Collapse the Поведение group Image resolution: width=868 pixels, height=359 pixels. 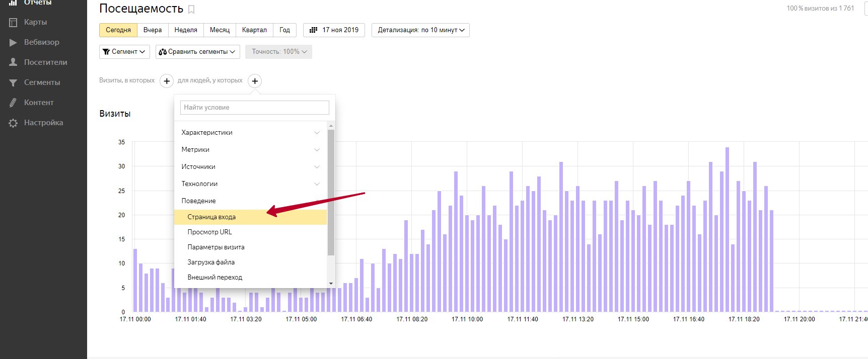pos(250,201)
